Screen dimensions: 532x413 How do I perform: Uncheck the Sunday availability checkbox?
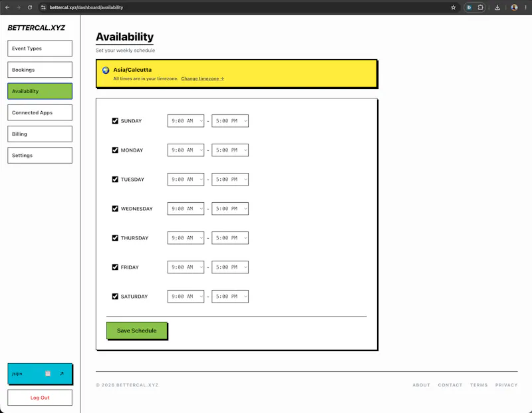pos(115,121)
